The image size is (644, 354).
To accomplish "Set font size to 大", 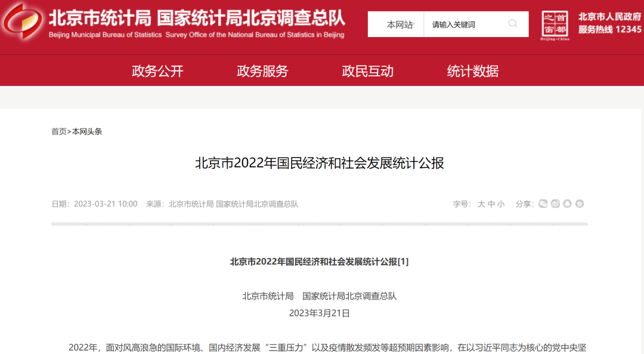I will 481,204.
